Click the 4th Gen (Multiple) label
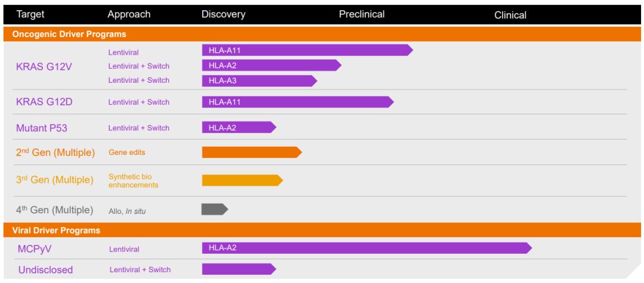Image resolution: width=644 pixels, height=283 pixels. 55,210
